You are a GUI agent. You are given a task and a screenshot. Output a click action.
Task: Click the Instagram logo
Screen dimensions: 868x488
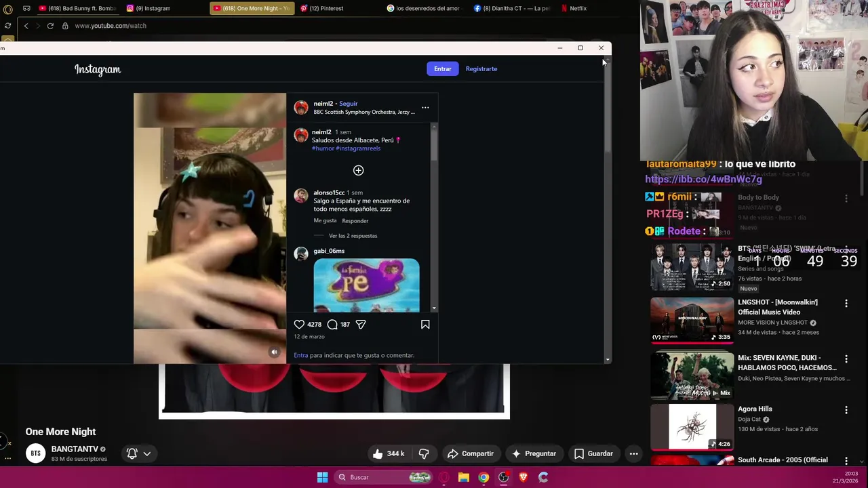tap(98, 69)
